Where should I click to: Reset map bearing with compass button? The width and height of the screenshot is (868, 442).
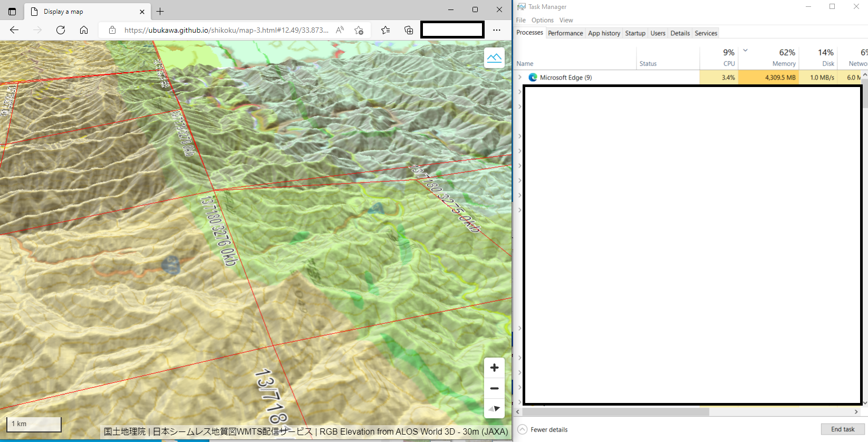coord(494,408)
